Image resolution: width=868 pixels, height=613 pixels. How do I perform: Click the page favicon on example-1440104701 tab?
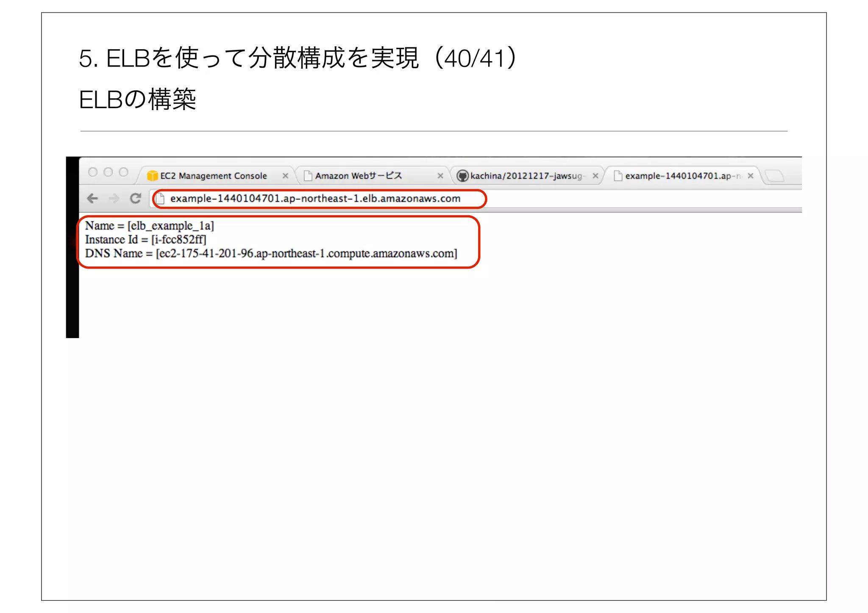pyautogui.click(x=618, y=175)
